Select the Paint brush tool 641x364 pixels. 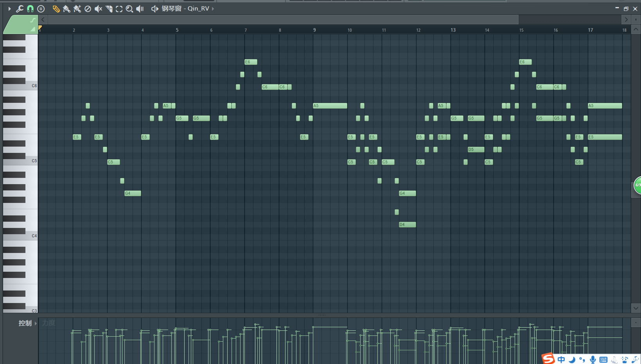(66, 9)
